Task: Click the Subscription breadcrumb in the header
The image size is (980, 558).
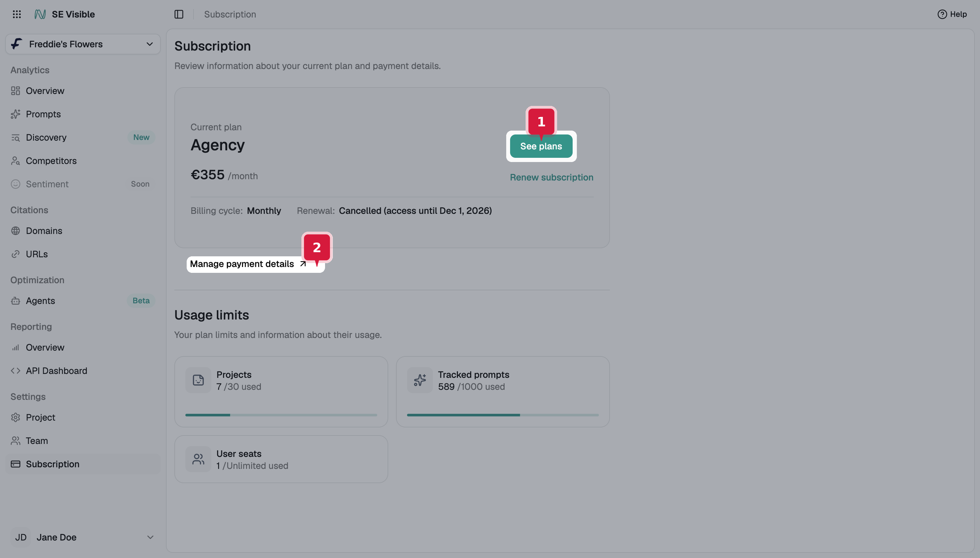Action: 230,14
